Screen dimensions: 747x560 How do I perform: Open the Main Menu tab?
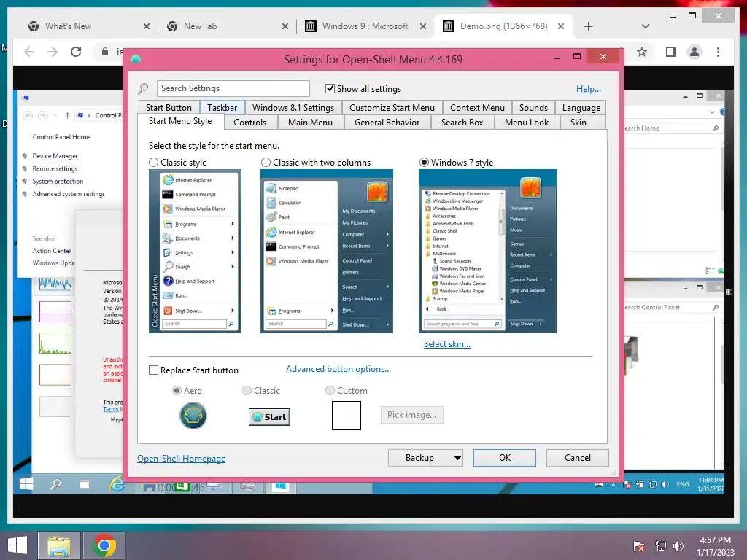[310, 122]
